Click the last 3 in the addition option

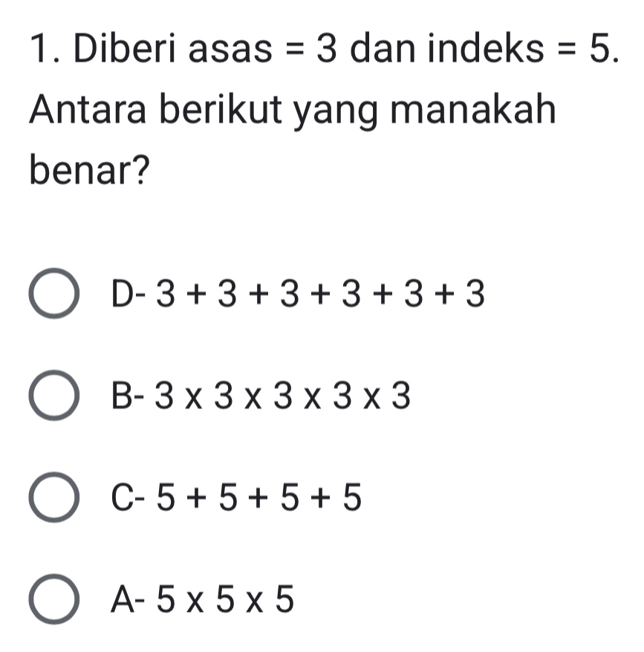(475, 293)
